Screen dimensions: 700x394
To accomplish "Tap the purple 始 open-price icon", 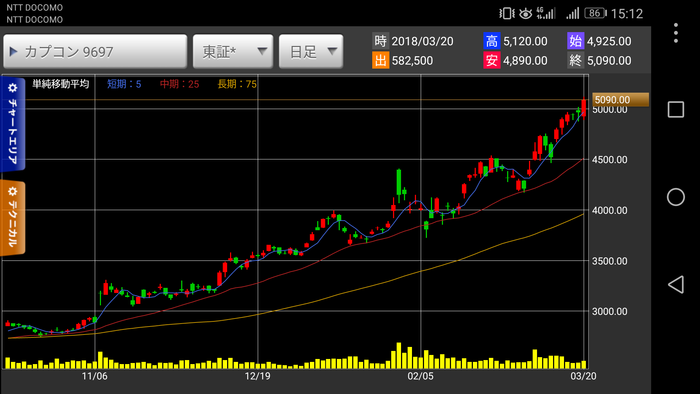I will point(575,41).
